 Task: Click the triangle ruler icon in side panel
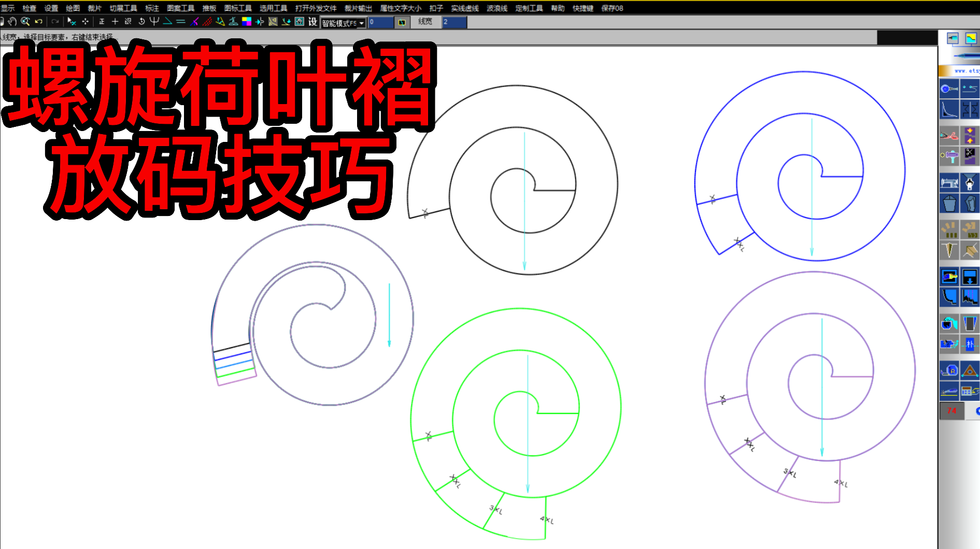click(x=970, y=371)
